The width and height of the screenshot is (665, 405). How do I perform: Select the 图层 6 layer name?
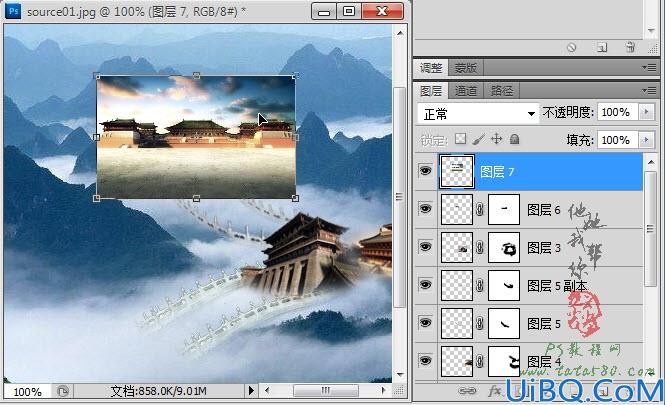(544, 209)
